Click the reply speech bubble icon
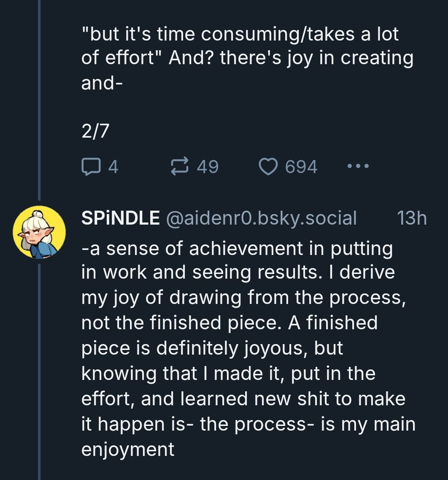 (89, 167)
